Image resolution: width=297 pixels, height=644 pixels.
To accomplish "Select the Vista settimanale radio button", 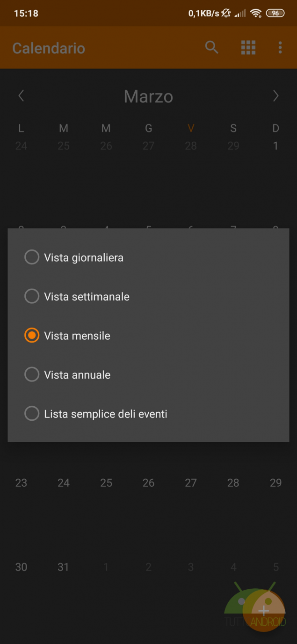I will coord(32,296).
